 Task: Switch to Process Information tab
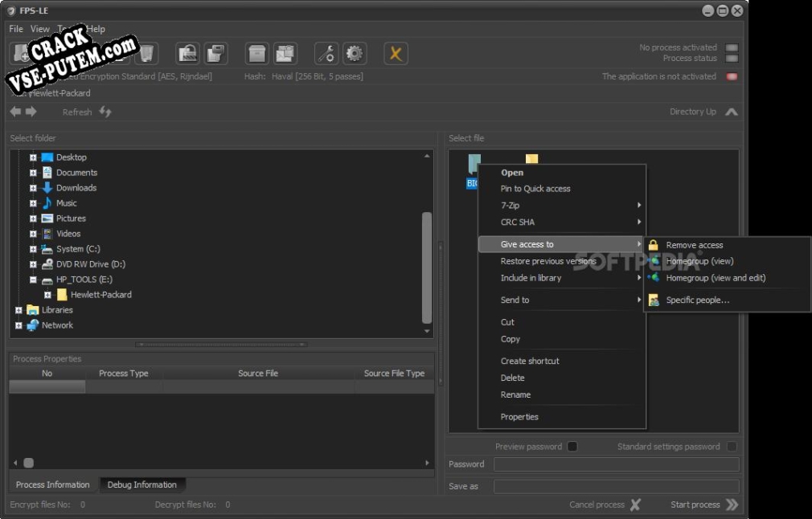(53, 484)
